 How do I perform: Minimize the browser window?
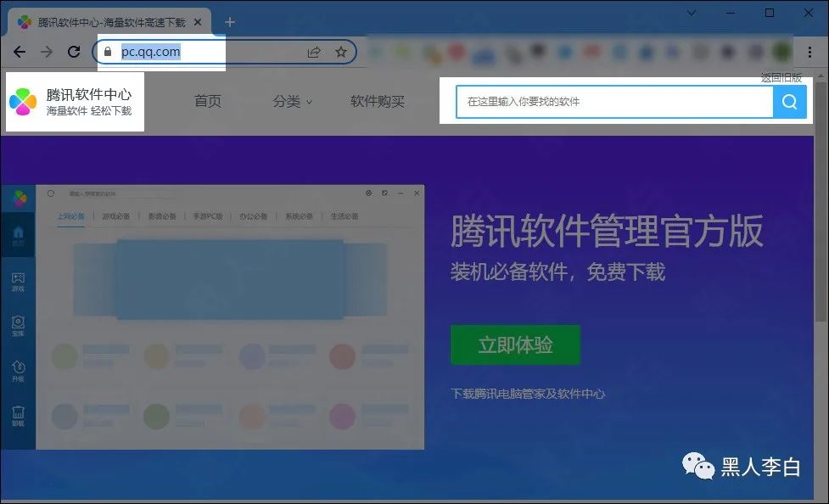point(731,13)
